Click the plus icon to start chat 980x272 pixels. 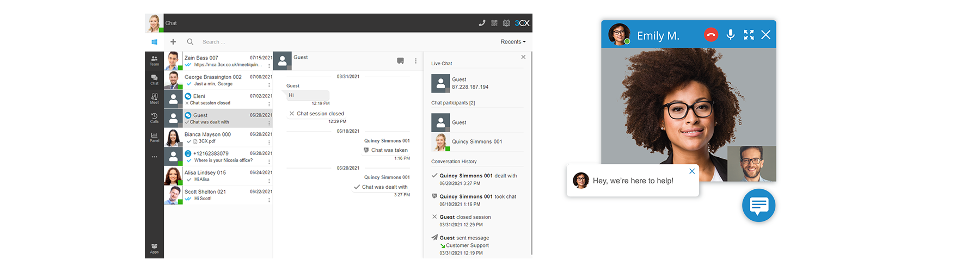[173, 42]
